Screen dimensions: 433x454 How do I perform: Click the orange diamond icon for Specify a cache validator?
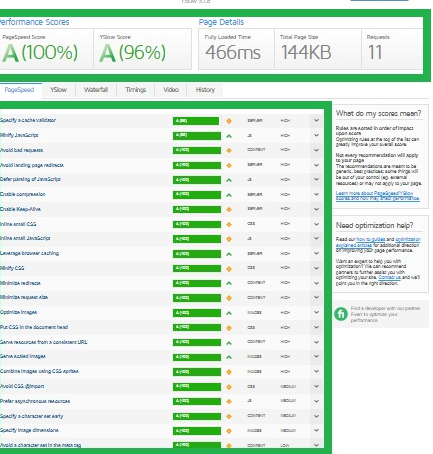(229, 121)
